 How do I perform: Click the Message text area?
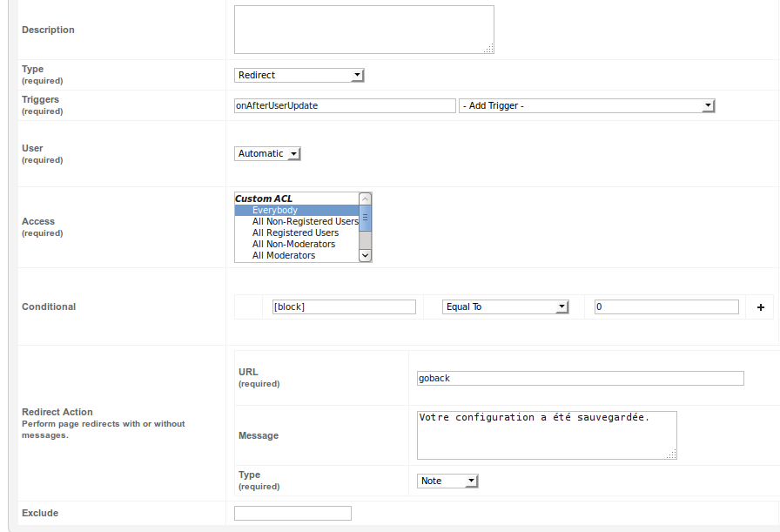(x=547, y=435)
